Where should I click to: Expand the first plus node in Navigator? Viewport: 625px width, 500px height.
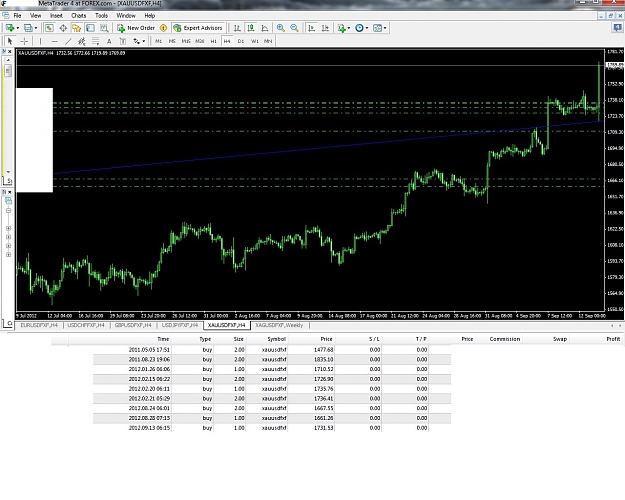tap(8, 228)
